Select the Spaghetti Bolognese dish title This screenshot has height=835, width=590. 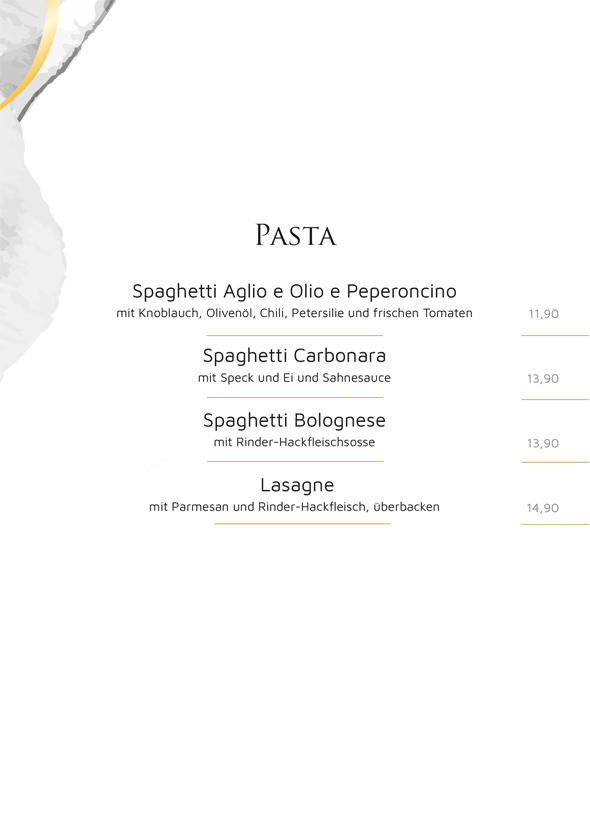point(294,421)
